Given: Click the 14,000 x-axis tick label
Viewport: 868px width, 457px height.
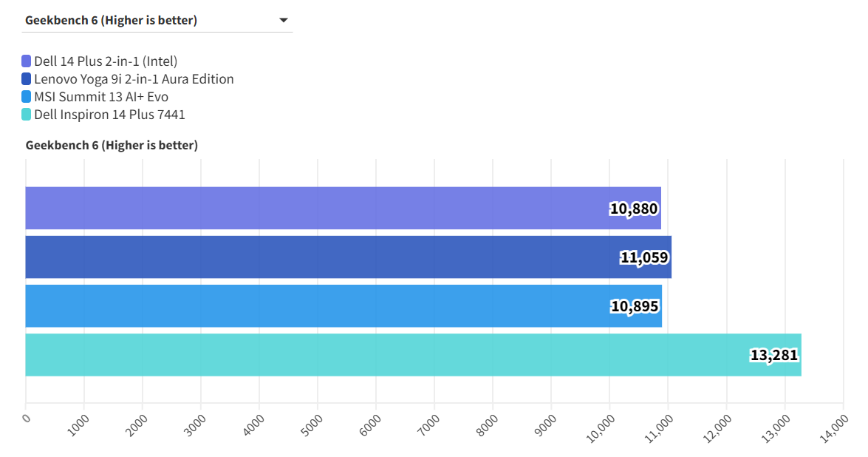Looking at the screenshot, I should pyautogui.click(x=835, y=430).
